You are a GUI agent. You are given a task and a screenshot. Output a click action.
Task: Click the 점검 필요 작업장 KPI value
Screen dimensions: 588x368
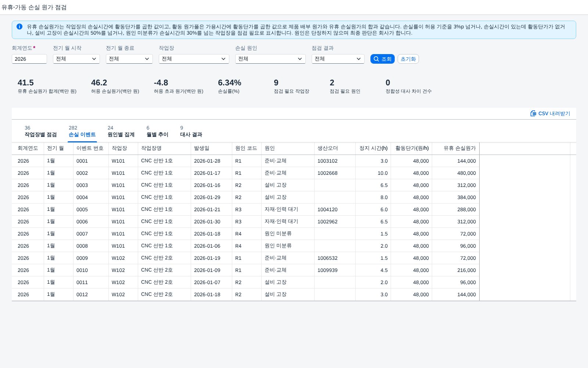(276, 83)
